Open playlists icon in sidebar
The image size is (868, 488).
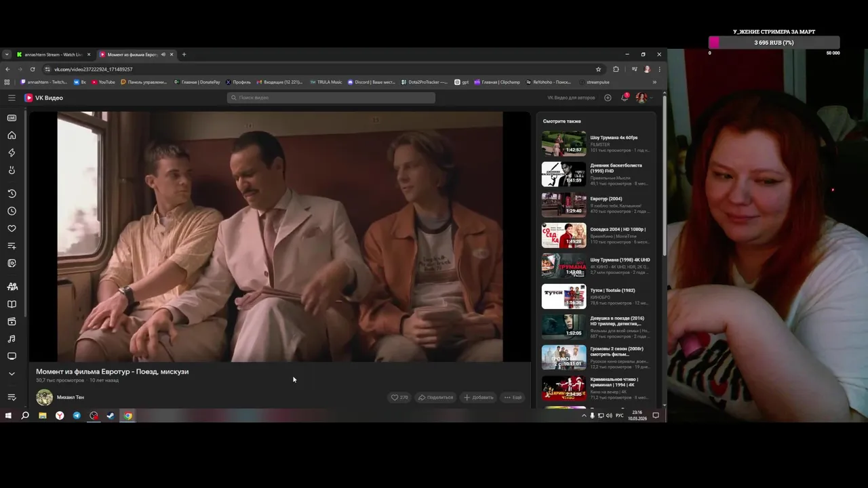12,246
